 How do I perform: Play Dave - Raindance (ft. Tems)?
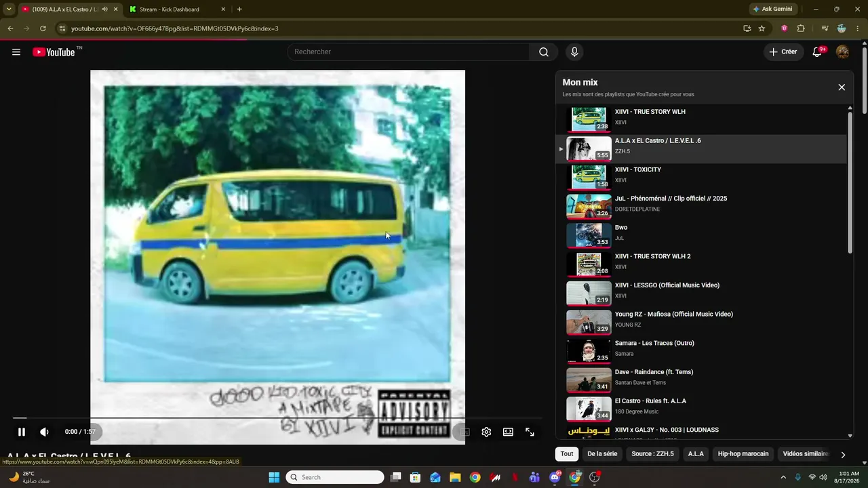click(701, 380)
